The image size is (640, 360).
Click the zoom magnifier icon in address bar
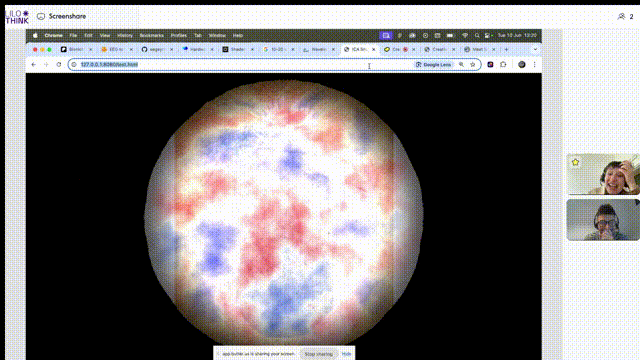tap(461, 64)
